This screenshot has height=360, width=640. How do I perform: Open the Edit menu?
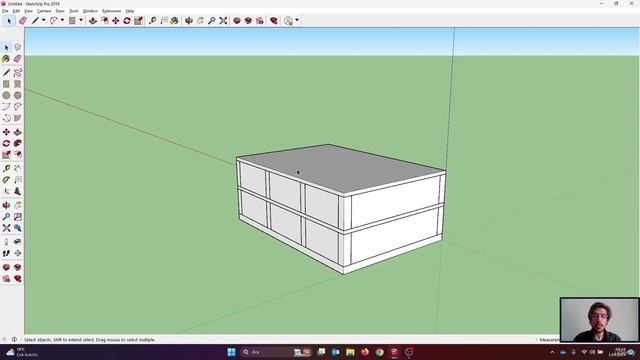coord(16,11)
